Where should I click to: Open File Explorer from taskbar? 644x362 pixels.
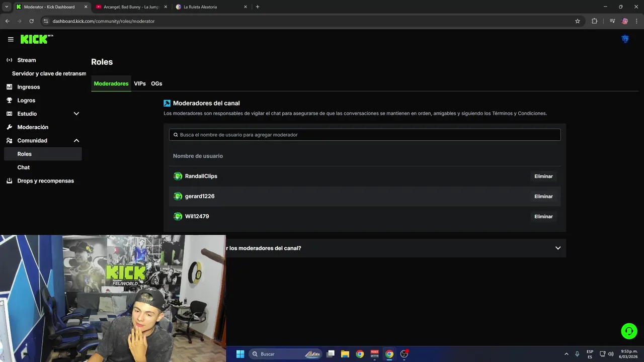tap(345, 354)
